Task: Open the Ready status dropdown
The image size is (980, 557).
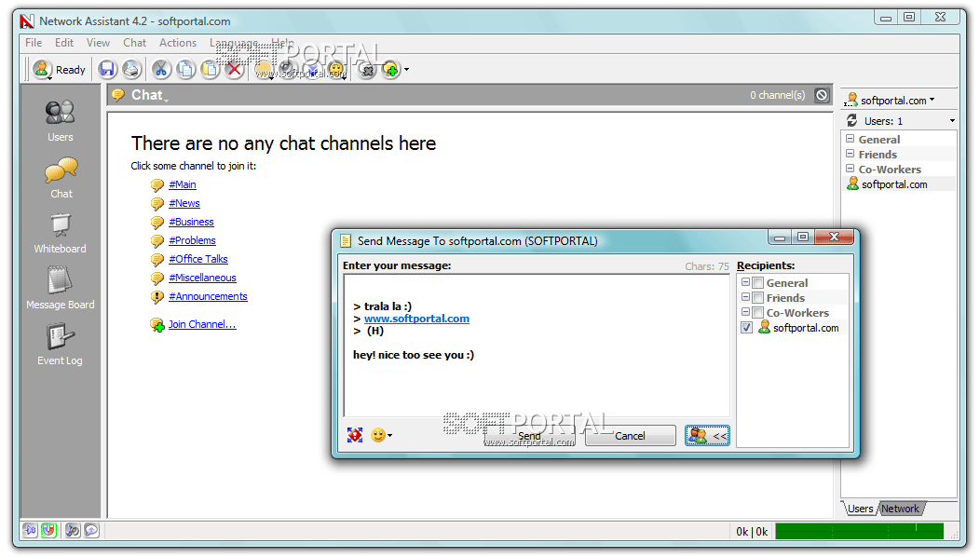Action: [x=59, y=69]
